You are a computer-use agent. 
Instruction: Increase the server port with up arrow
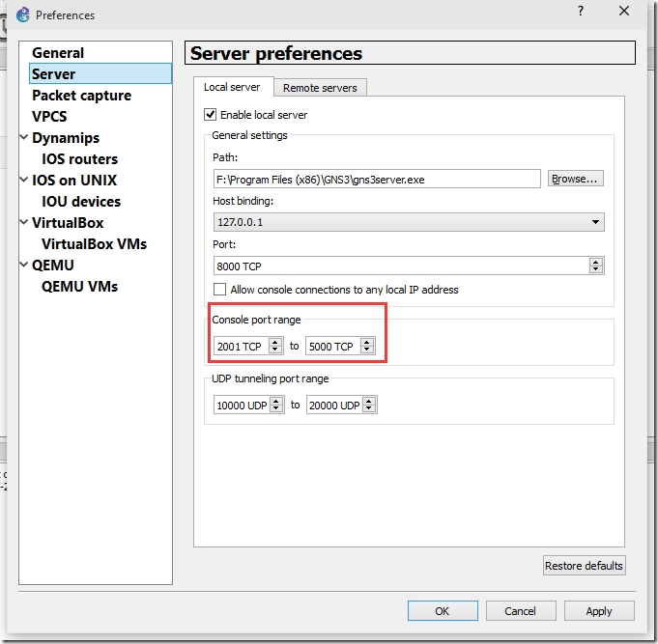(596, 262)
